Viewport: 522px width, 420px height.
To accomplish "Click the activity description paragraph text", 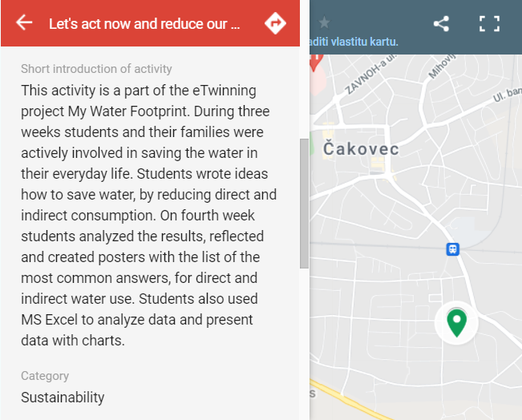I will [149, 216].
